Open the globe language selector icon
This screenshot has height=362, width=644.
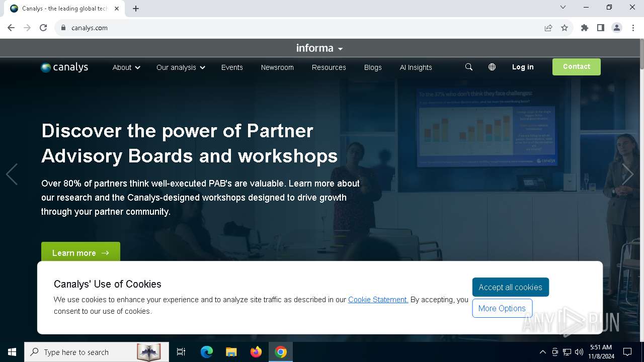coord(492,67)
